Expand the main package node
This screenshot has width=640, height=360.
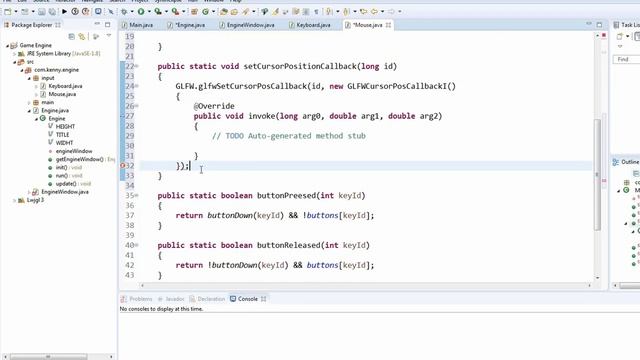(29, 102)
